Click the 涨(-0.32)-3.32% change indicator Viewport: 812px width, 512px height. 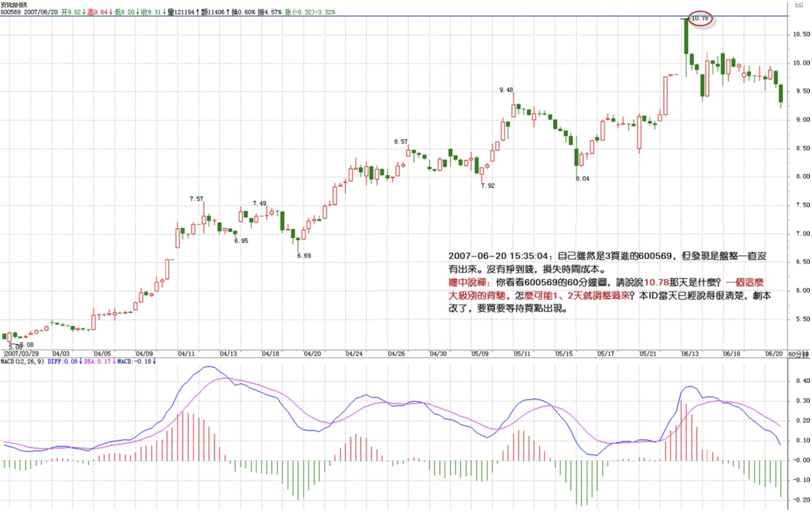tap(310, 12)
